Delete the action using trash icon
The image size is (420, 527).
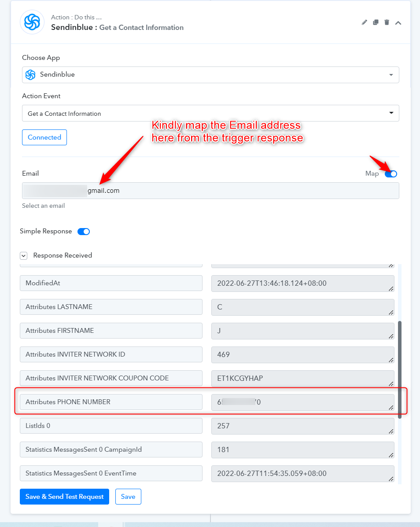387,22
